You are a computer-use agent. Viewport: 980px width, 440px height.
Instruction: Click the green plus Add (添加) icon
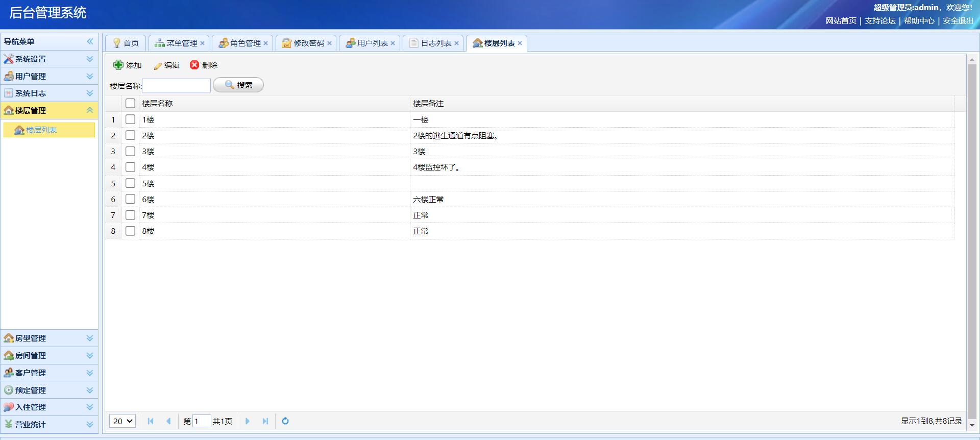[118, 65]
